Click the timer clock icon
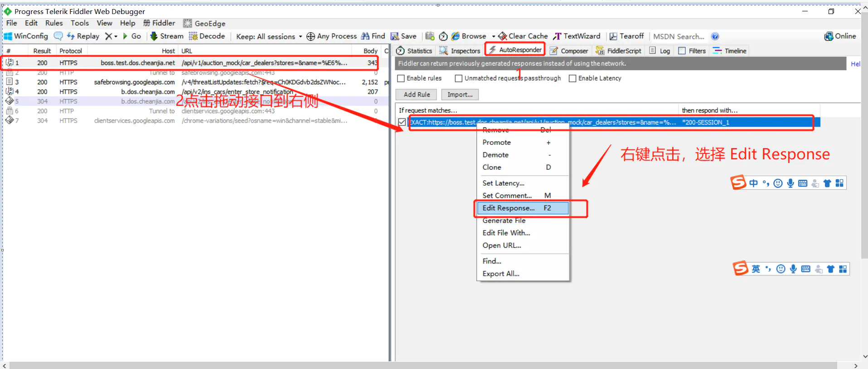868x369 pixels. point(443,36)
